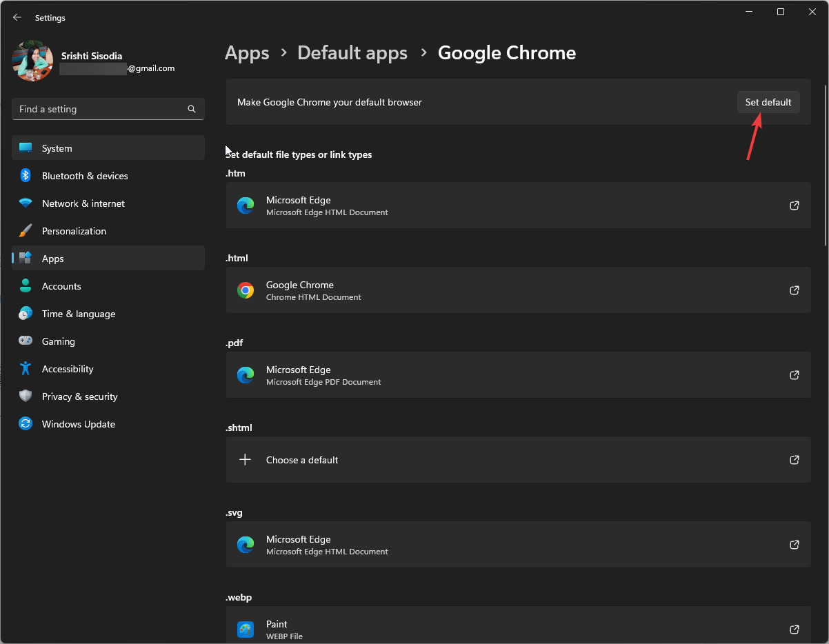Click the Bluetooth & devices icon
This screenshot has width=829, height=644.
[26, 176]
